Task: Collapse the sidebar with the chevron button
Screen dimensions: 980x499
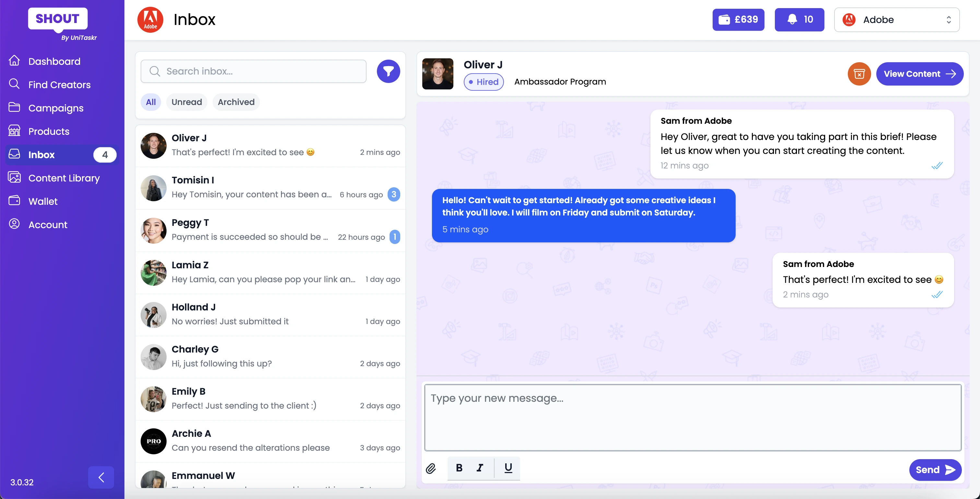Action: pyautogui.click(x=101, y=477)
